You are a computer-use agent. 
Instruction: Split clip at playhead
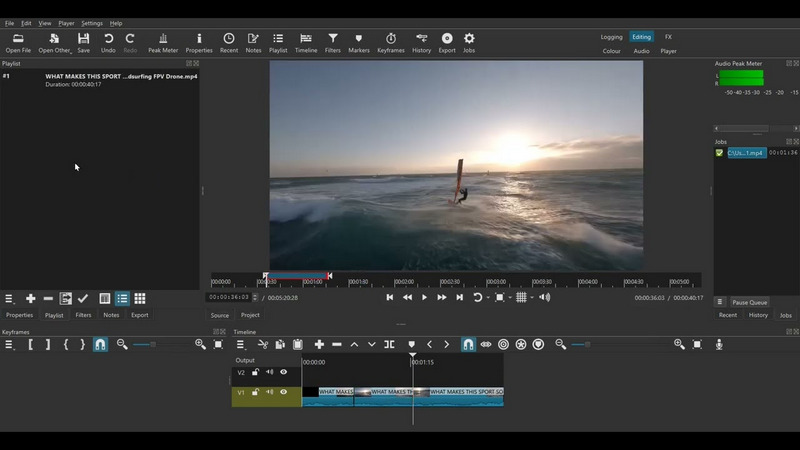(x=389, y=344)
